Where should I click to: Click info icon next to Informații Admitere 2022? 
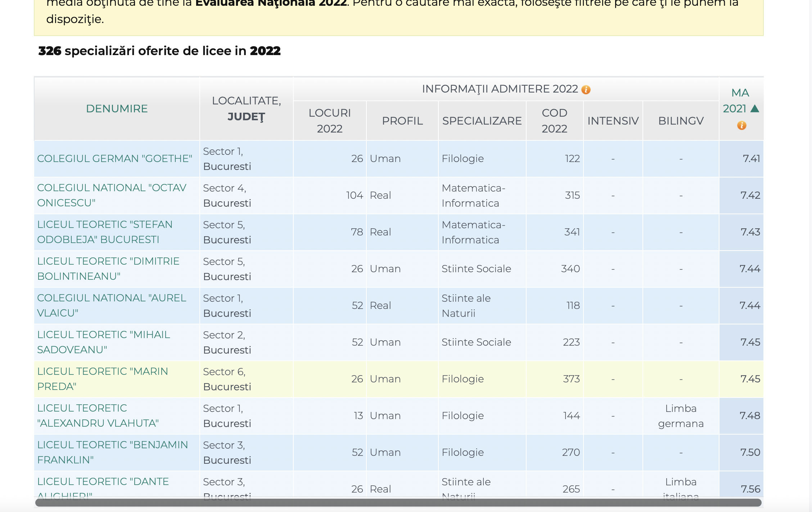[x=586, y=90]
